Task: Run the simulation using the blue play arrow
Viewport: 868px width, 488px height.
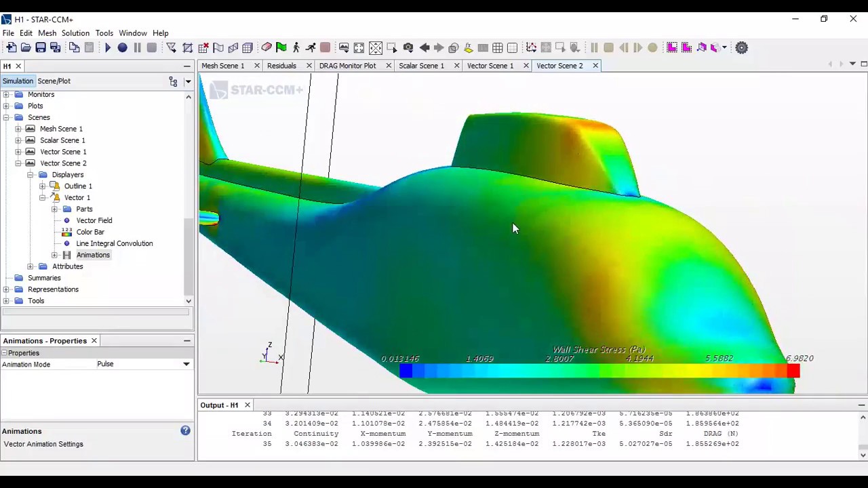Action: coord(108,47)
